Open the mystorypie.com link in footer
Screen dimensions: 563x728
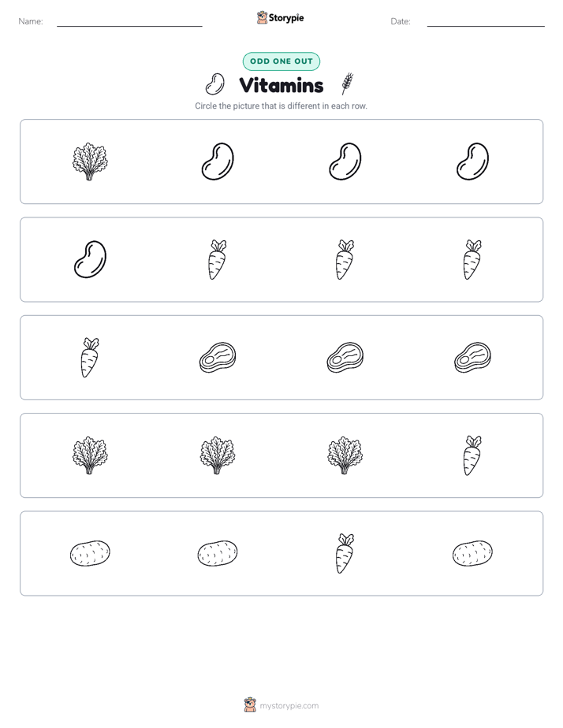pos(289,706)
